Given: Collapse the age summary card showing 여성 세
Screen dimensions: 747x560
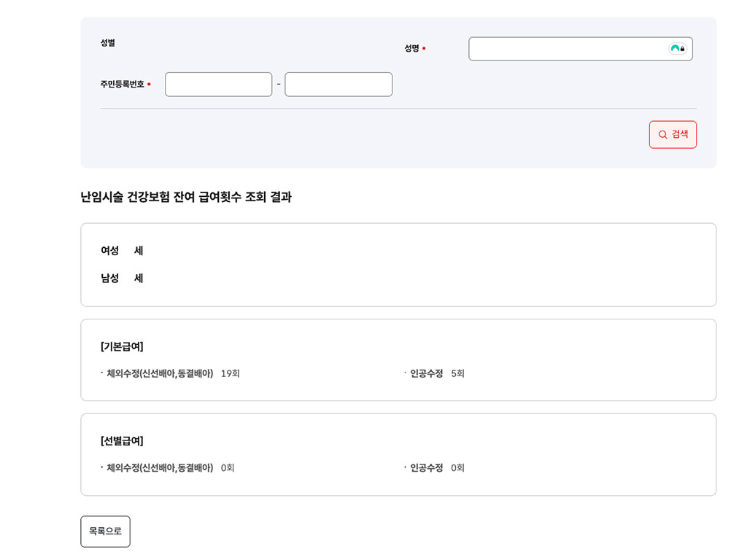Looking at the screenshot, I should (x=398, y=264).
